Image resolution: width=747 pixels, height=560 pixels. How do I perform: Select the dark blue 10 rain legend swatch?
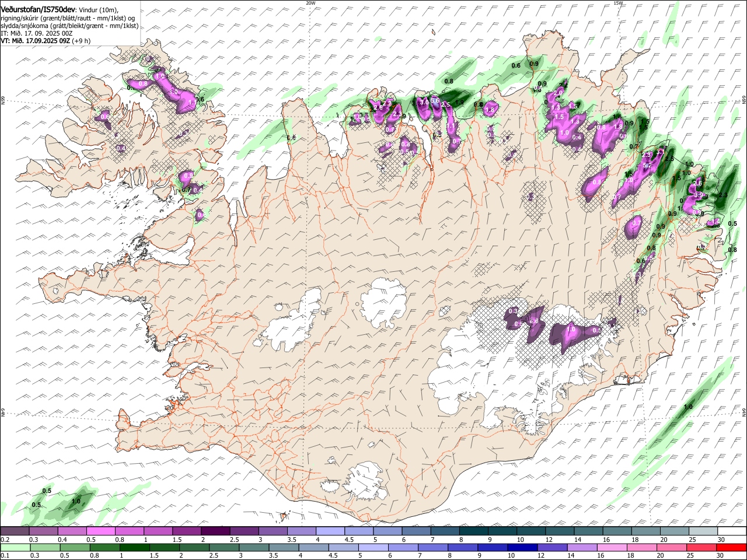point(522,547)
